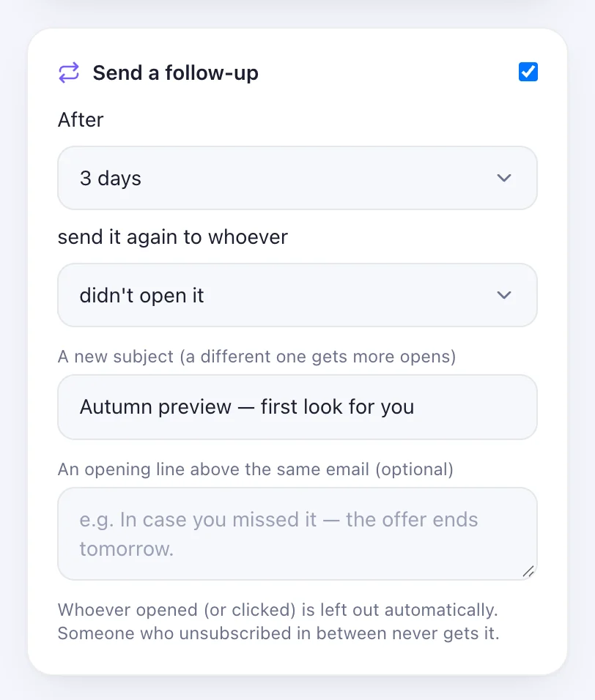Click into the new subject text field

point(297,407)
